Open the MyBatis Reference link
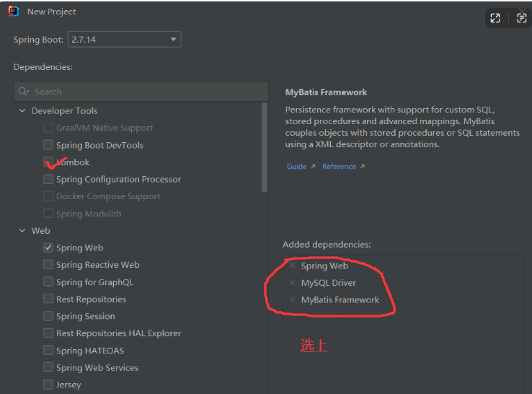This screenshot has width=532, height=394. point(339,167)
